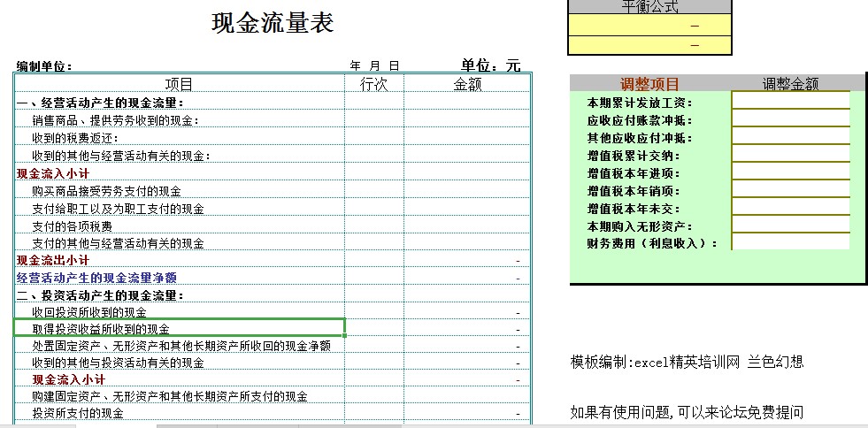The height and width of the screenshot is (428, 868).
Task: Select the 行次 column header
Action: [x=374, y=84]
